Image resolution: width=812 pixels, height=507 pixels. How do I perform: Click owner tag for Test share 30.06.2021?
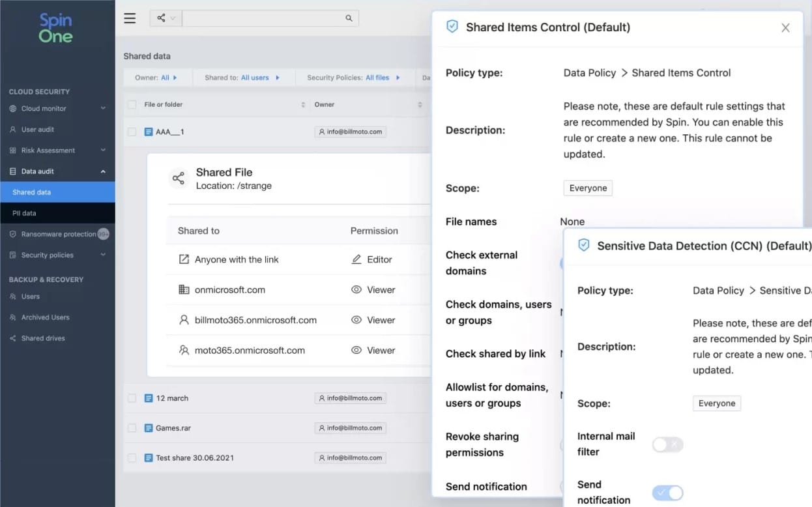point(350,458)
